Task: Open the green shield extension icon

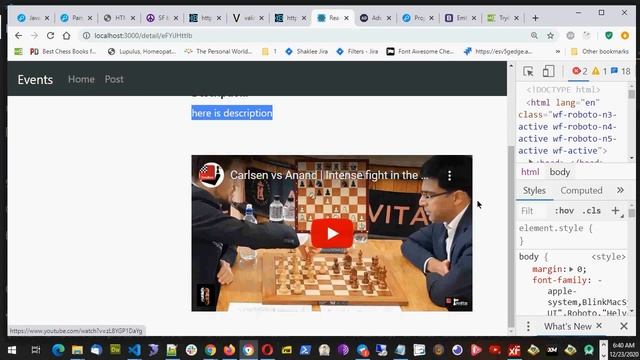Action: point(609,36)
